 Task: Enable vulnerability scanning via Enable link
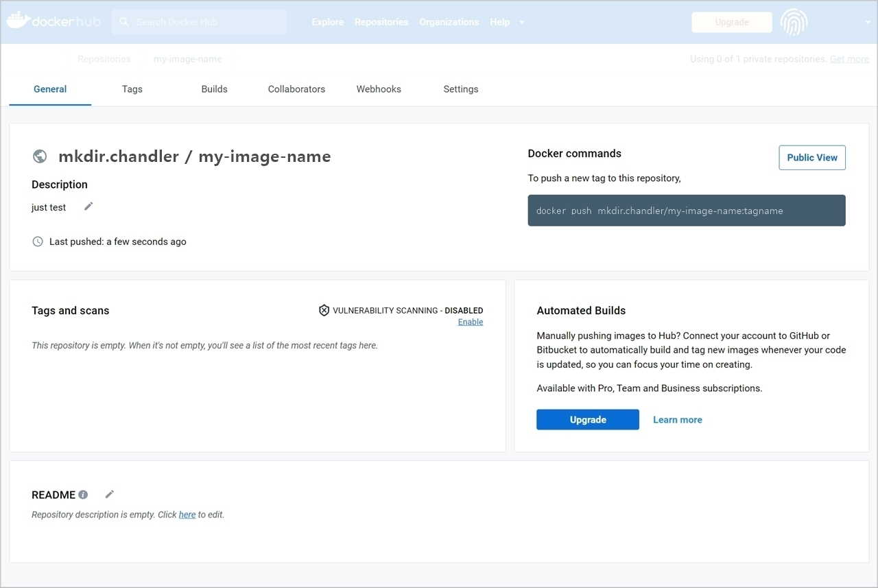[x=471, y=322]
